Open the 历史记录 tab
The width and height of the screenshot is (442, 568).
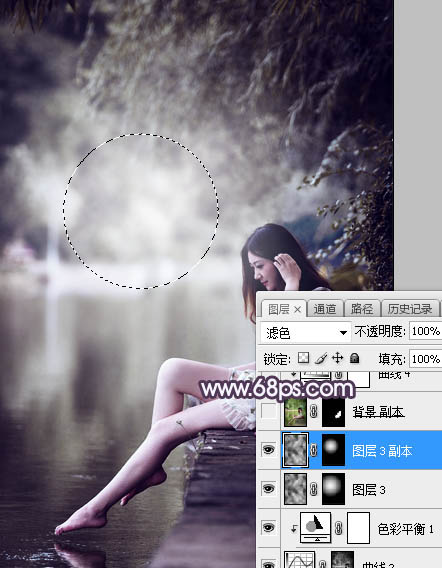[x=410, y=309]
